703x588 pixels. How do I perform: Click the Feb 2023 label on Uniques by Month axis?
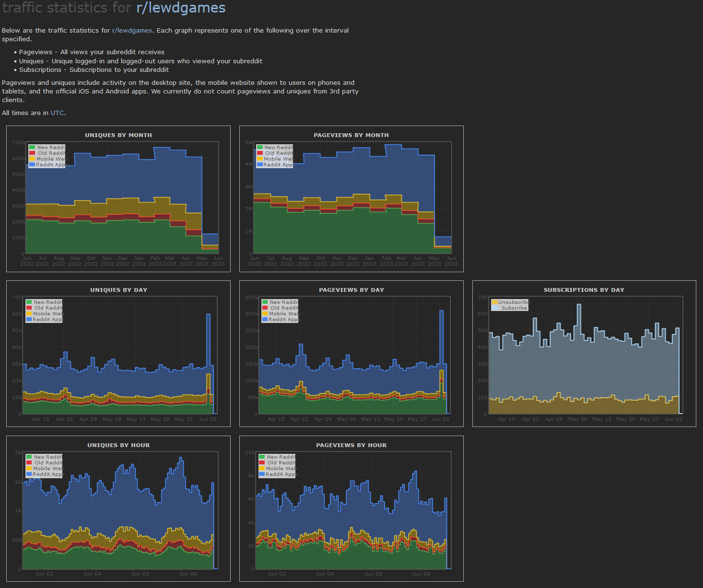tap(155, 261)
